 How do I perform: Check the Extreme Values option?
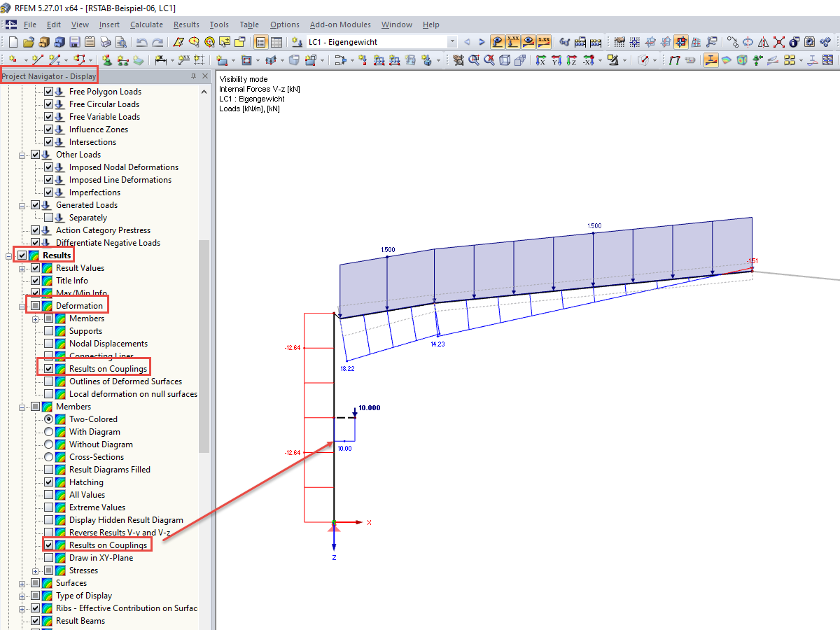coord(48,507)
